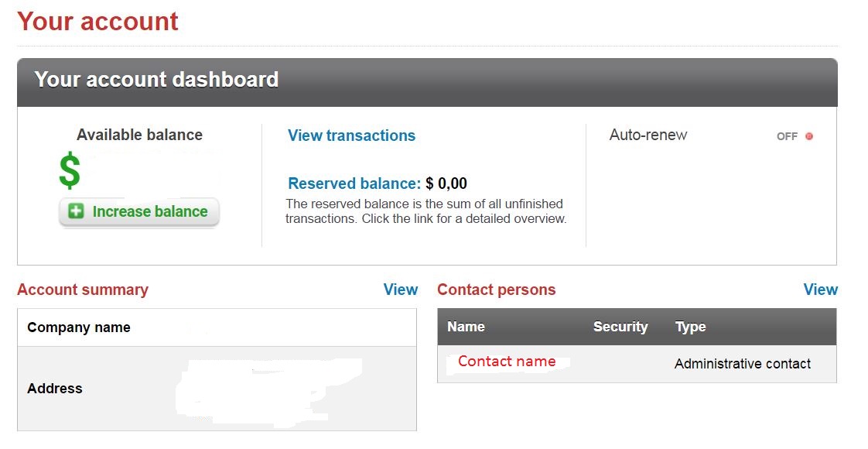This screenshot has height=449, width=868.
Task: Click the green plus icon on Increase balance
Action: coord(76,211)
